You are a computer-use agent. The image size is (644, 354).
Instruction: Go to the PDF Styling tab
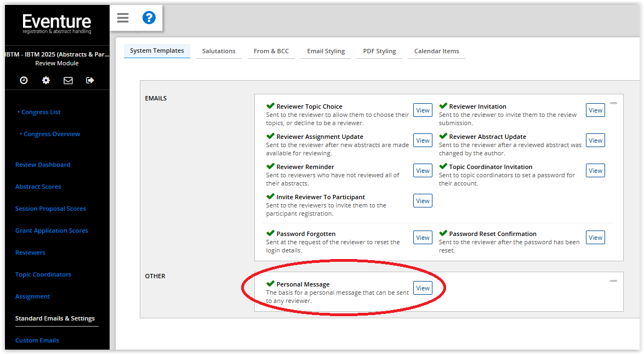click(x=379, y=51)
